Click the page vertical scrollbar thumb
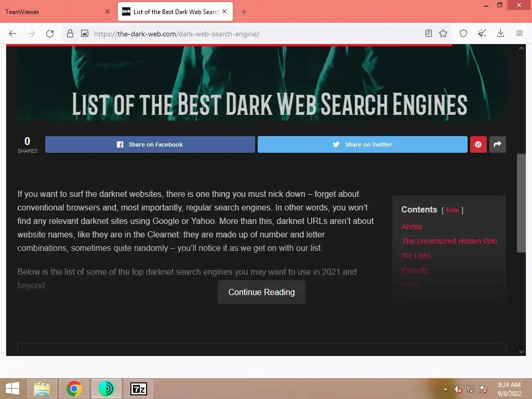This screenshot has width=532, height=399. (521, 203)
